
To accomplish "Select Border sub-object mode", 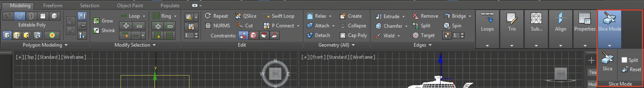I will pyautogui.click(x=31, y=16).
